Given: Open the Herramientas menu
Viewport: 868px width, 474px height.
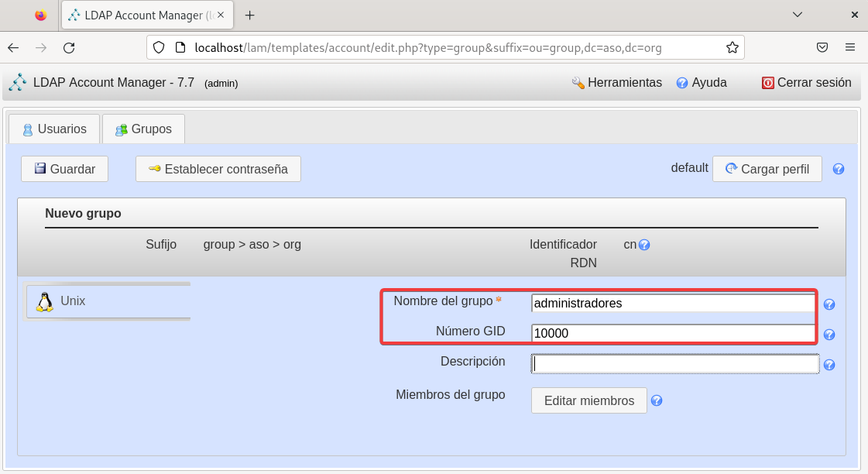Looking at the screenshot, I should tap(616, 83).
